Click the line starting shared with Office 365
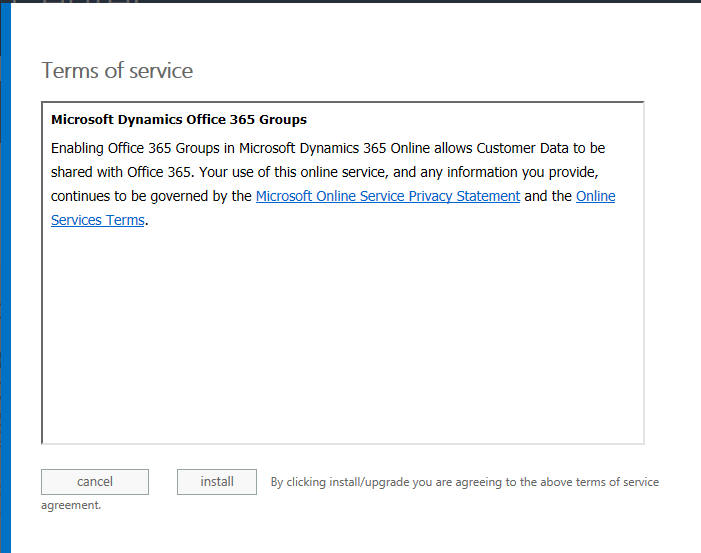Screen dimensions: 701x553 (x=325, y=172)
